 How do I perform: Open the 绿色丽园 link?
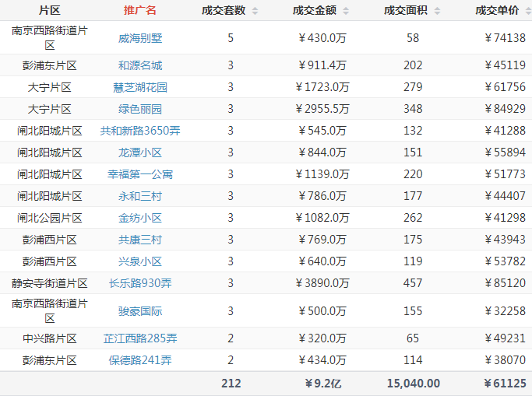(x=140, y=109)
